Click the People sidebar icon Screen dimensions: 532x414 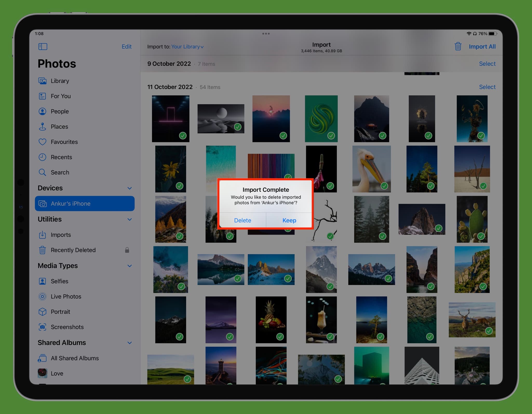(42, 111)
